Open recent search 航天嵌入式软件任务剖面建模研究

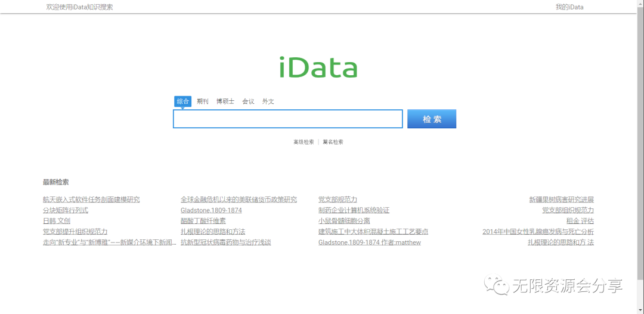[91, 200]
